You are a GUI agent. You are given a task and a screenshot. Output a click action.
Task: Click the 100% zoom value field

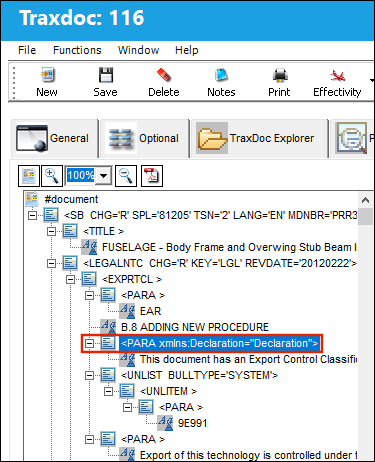coord(81,175)
